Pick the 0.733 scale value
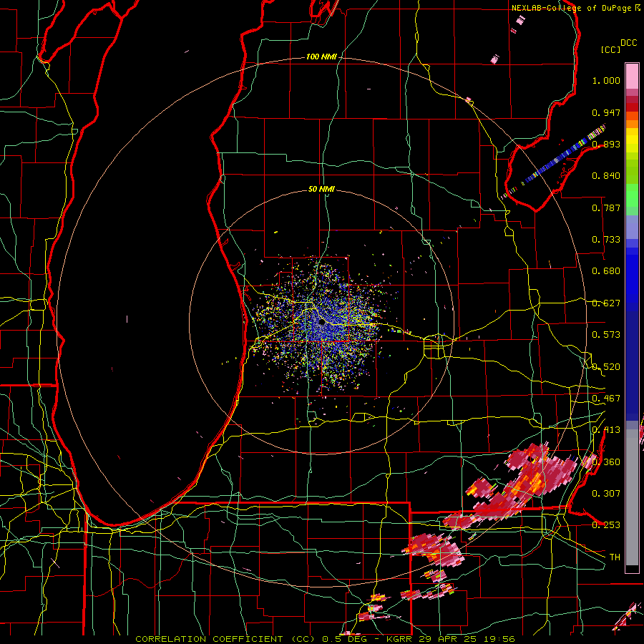 [606, 240]
